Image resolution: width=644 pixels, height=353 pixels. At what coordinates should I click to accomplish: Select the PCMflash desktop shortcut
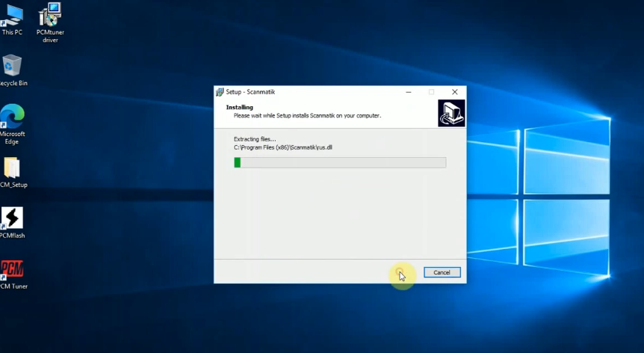12,223
